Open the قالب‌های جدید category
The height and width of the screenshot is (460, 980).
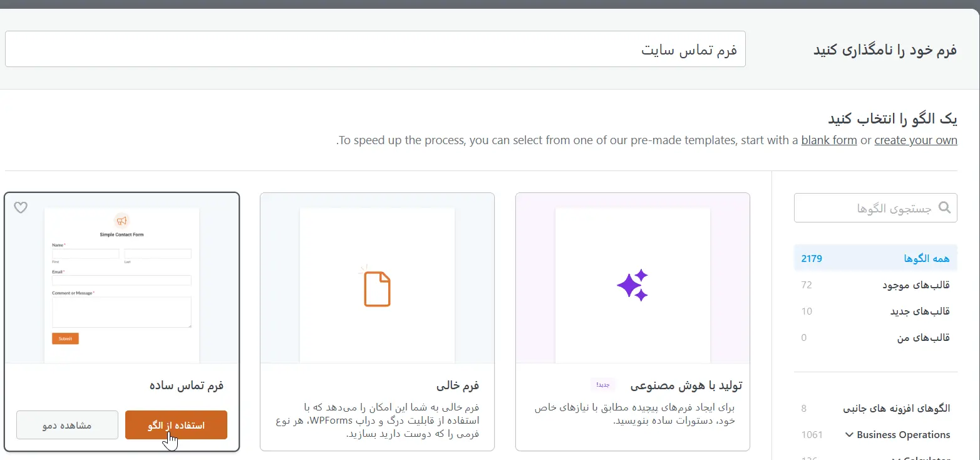(875, 311)
